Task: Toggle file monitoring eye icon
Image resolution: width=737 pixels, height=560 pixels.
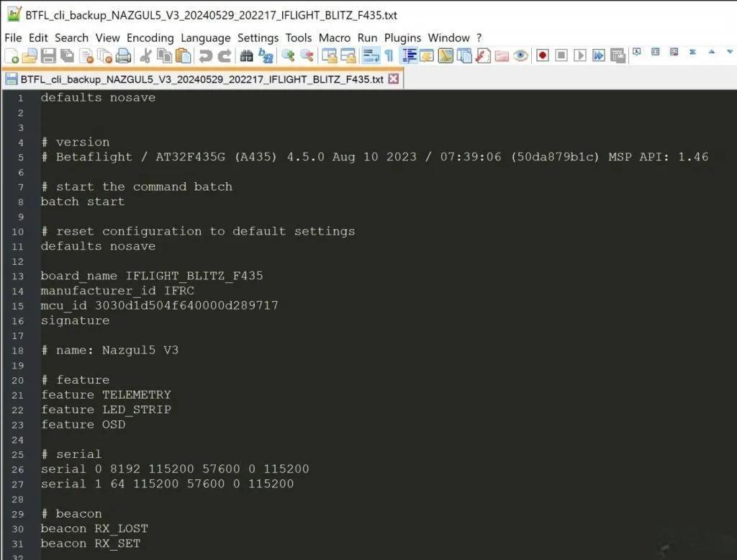Action: point(520,56)
